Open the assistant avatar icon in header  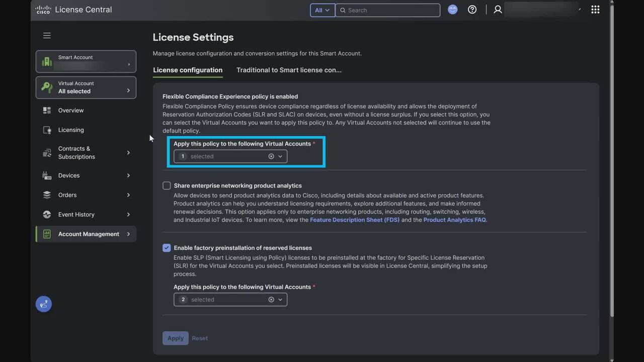(x=453, y=10)
